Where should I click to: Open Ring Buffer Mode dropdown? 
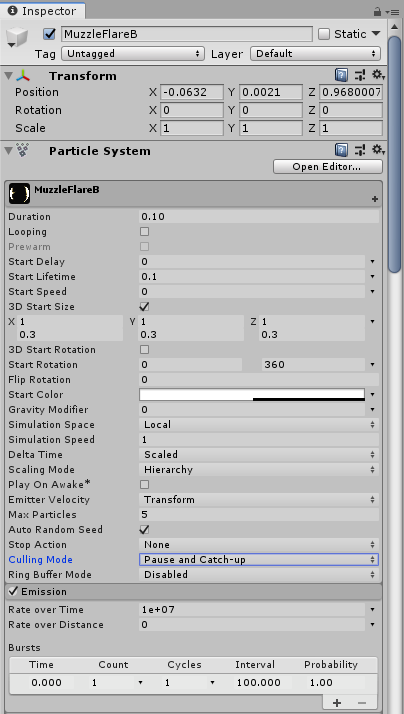coord(258,575)
